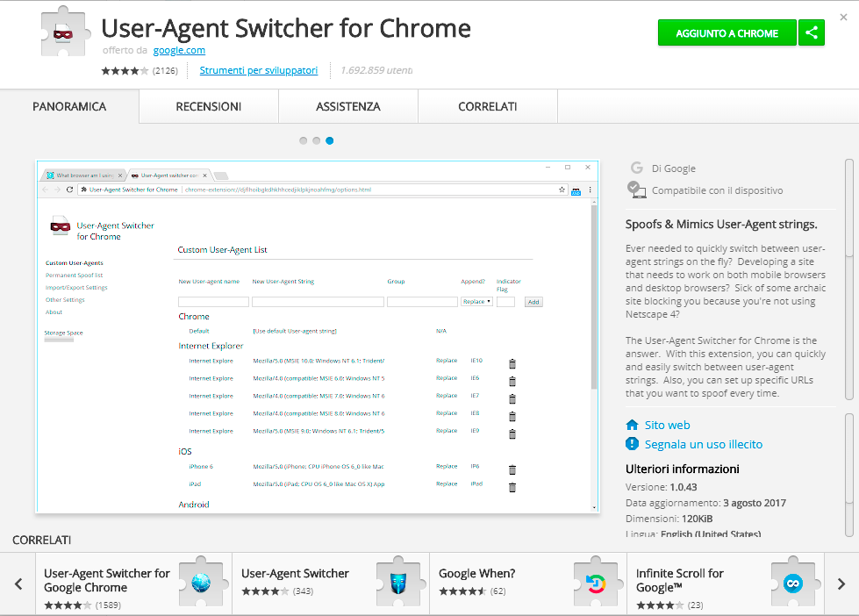Select the CORRELATI tab
859x616 pixels.
[487, 106]
